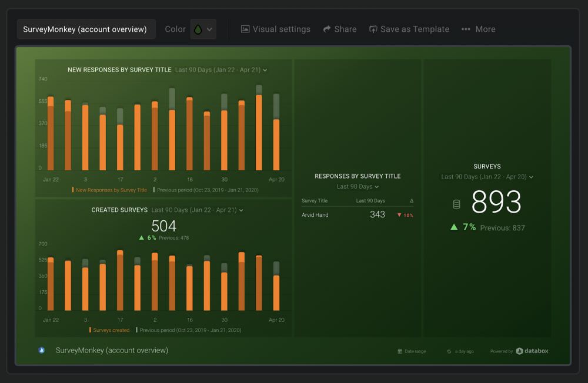Click the Share arrow icon
Screen dimensions: 588x383
click(x=326, y=28)
